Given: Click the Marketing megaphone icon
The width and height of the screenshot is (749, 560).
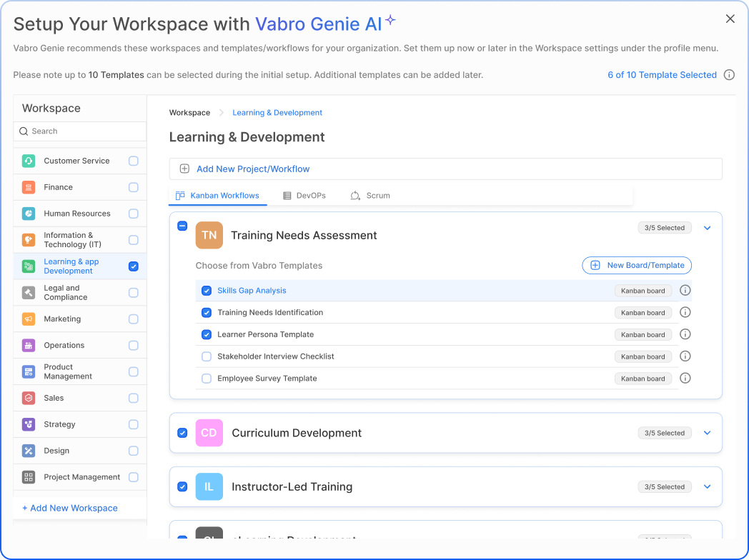Looking at the screenshot, I should tap(29, 319).
